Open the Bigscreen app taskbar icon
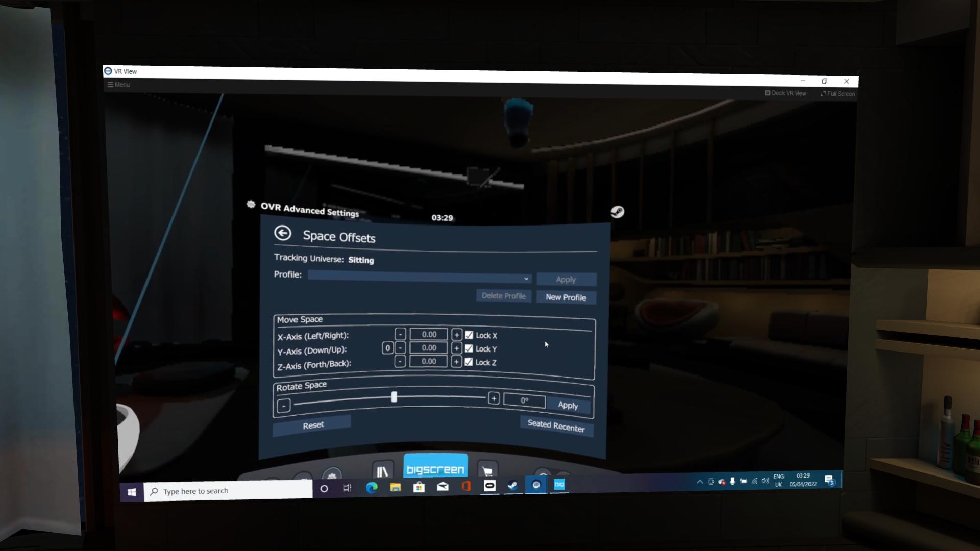This screenshot has width=980, height=551. tap(559, 485)
